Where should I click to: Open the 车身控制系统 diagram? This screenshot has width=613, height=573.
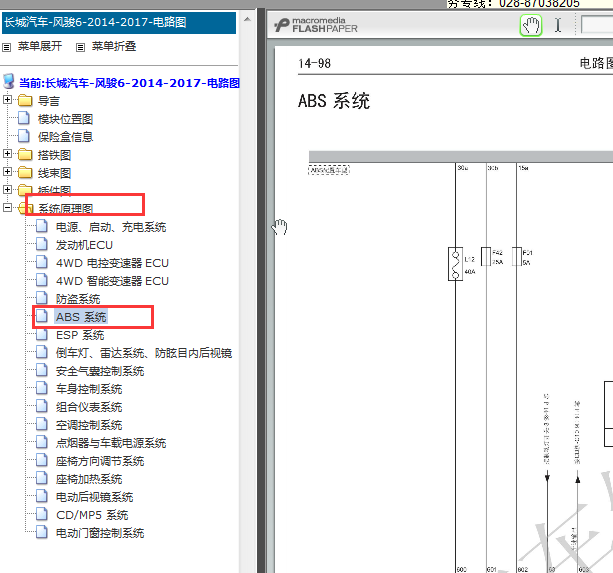pyautogui.click(x=89, y=389)
